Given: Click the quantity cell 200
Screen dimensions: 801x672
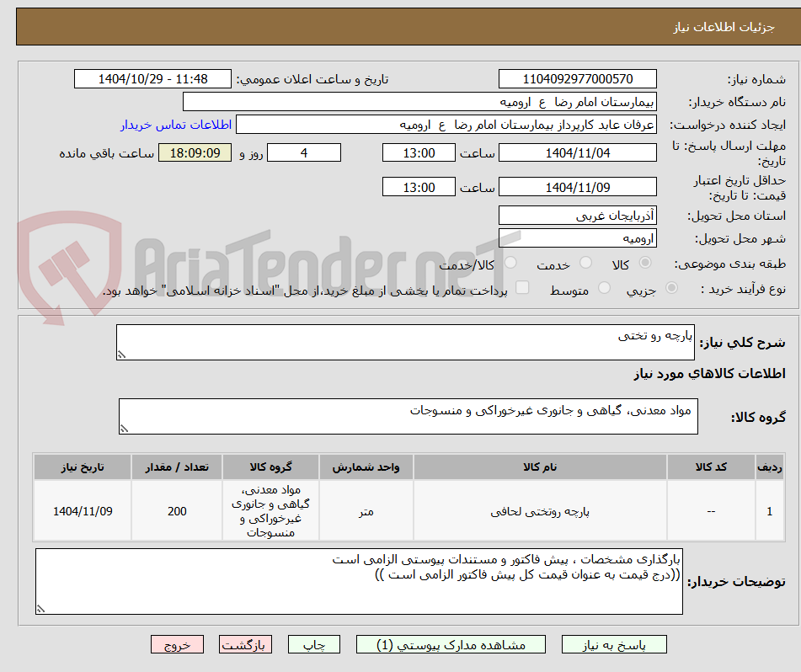Looking at the screenshot, I should [x=177, y=510].
